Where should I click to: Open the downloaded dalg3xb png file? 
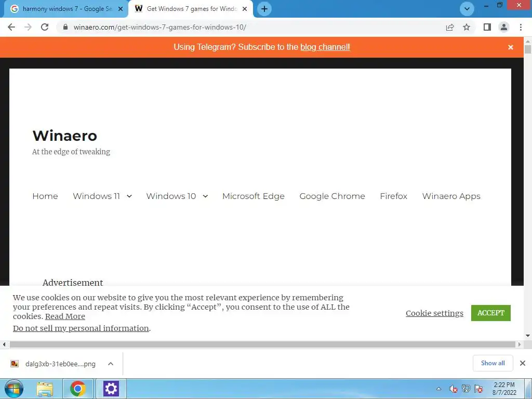60,364
